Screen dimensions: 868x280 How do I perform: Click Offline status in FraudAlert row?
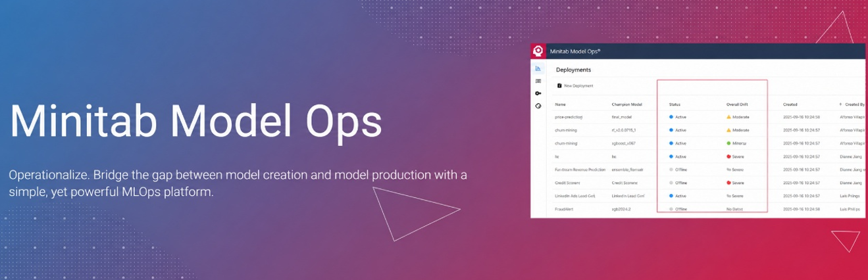(x=678, y=209)
